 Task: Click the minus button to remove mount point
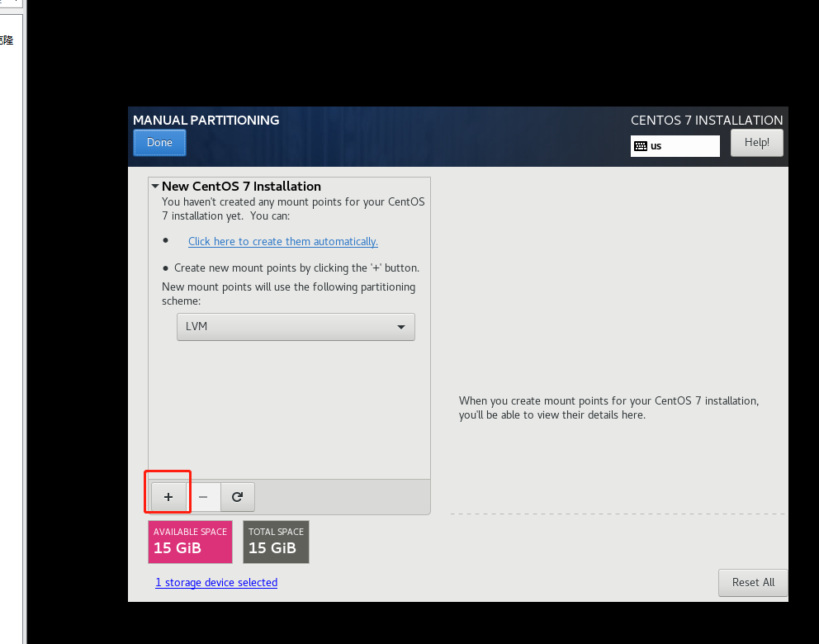click(203, 497)
